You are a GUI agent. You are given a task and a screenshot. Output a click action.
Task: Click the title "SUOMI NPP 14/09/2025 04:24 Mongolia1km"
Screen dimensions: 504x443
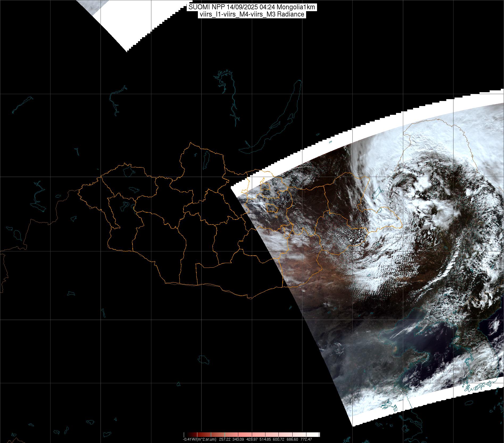click(x=252, y=7)
